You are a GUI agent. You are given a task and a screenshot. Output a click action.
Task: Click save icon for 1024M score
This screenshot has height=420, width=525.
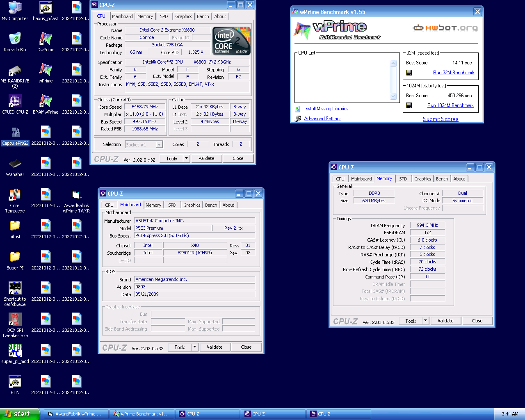(x=409, y=105)
